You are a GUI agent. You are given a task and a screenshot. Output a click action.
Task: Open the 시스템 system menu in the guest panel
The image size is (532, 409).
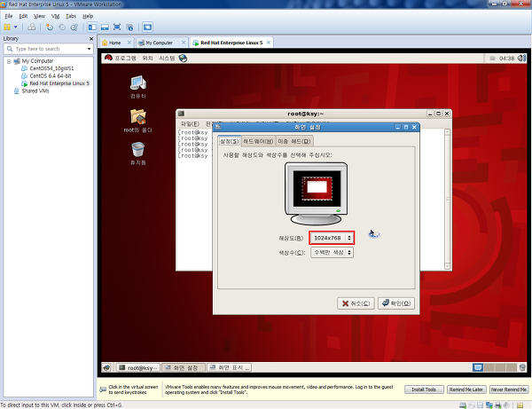click(167, 58)
